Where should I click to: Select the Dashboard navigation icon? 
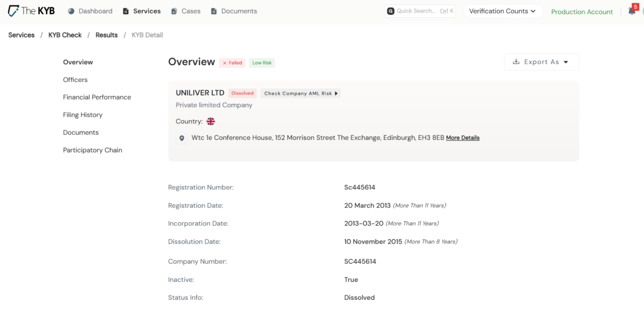point(71,11)
